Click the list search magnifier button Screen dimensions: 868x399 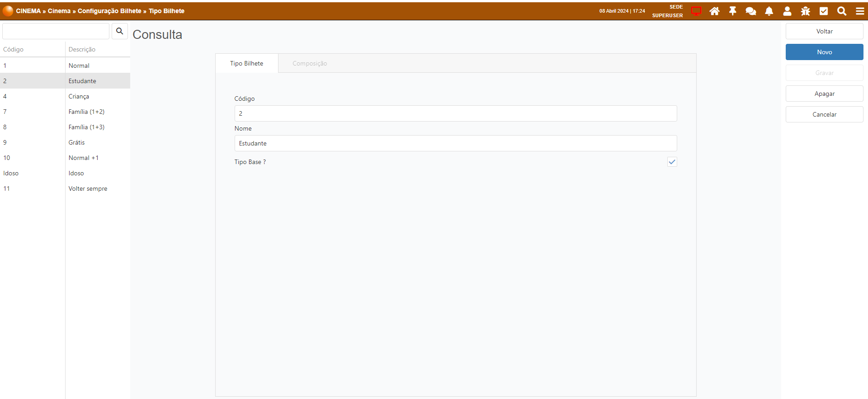point(120,31)
